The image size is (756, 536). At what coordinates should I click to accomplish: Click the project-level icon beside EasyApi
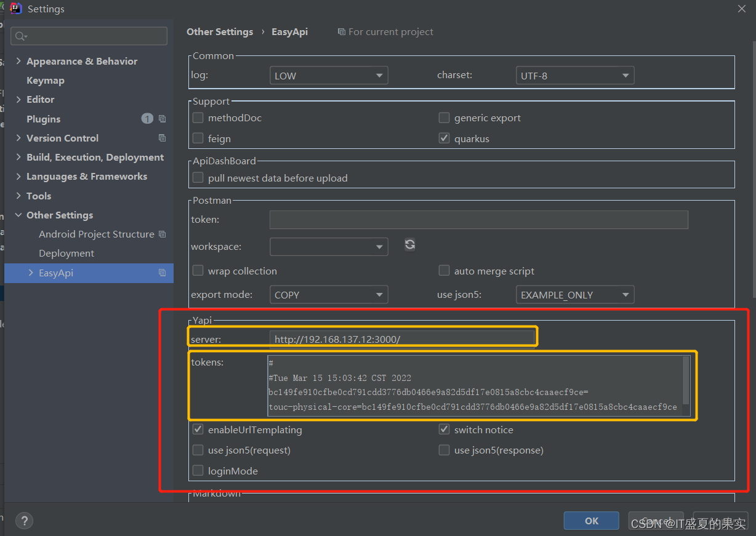(x=163, y=273)
